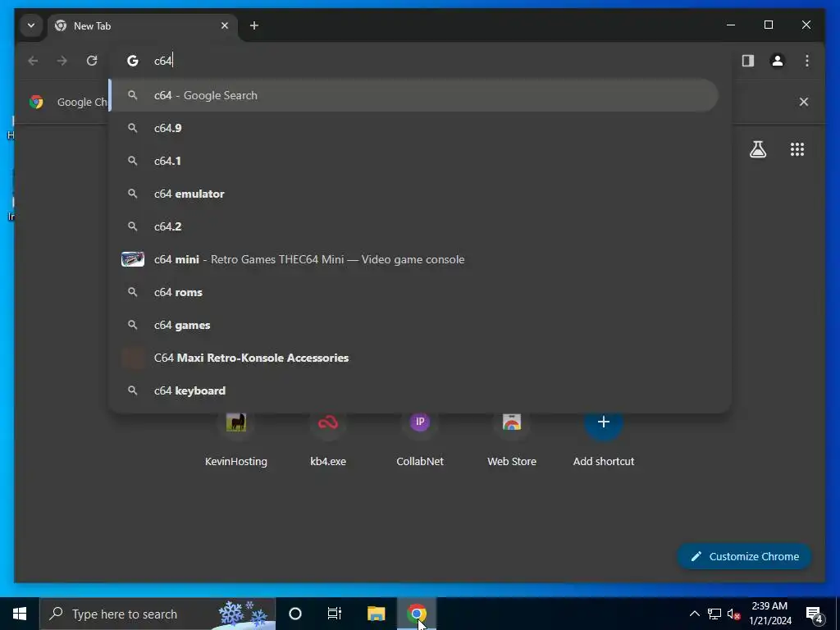Reload the page
Viewport: 840px width, 630px height.
coord(92,61)
